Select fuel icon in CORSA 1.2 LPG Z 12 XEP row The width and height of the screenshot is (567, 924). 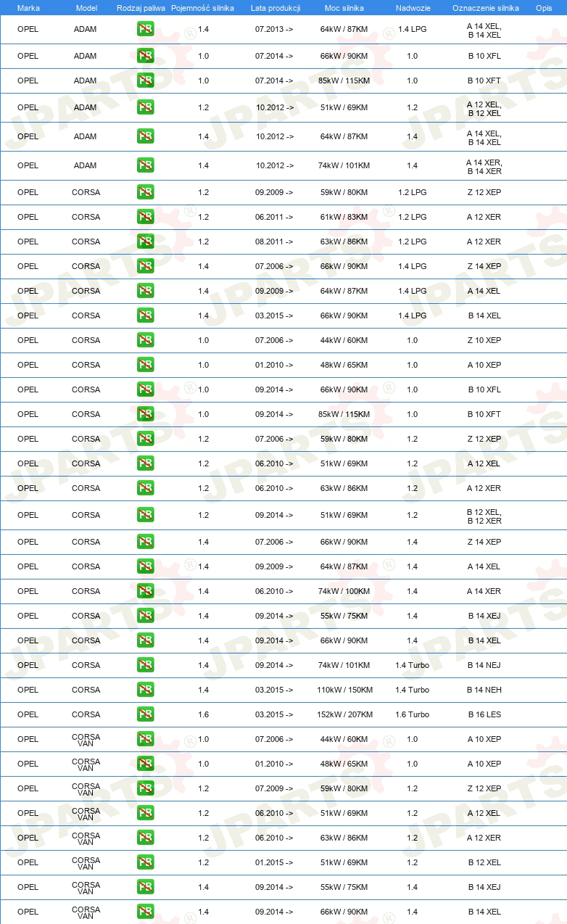[x=145, y=192]
